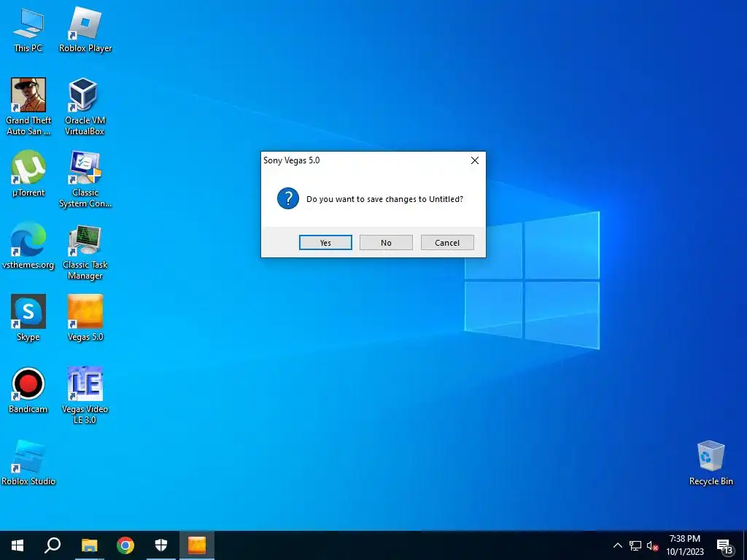
Task: Select Classic System Control shortcut
Action: 85,179
